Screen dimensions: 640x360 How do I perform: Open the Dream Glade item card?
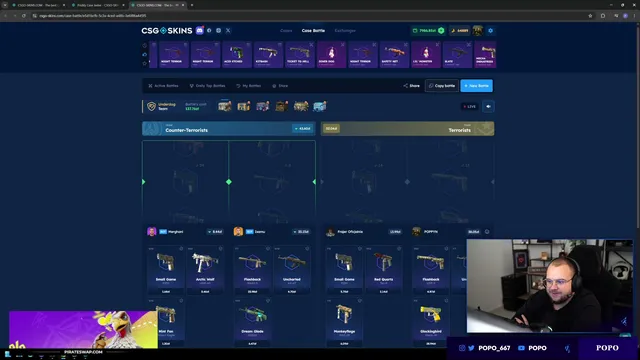[252, 322]
